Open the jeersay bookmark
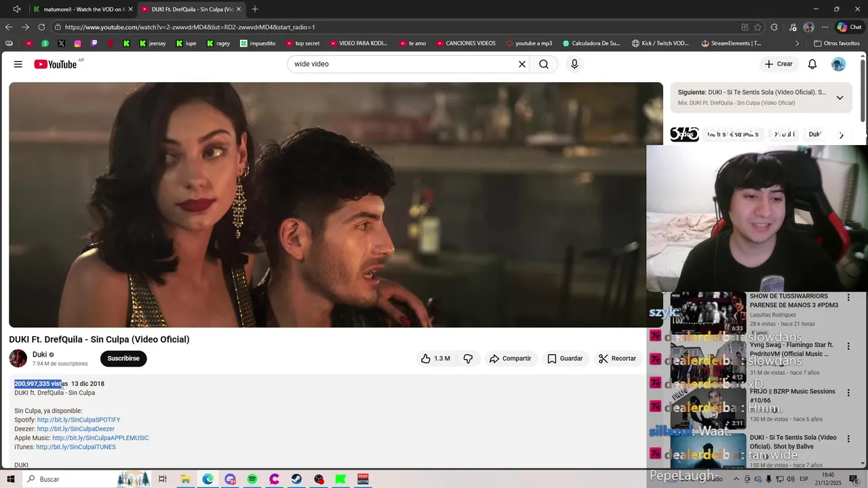The image size is (868, 488). point(153,43)
